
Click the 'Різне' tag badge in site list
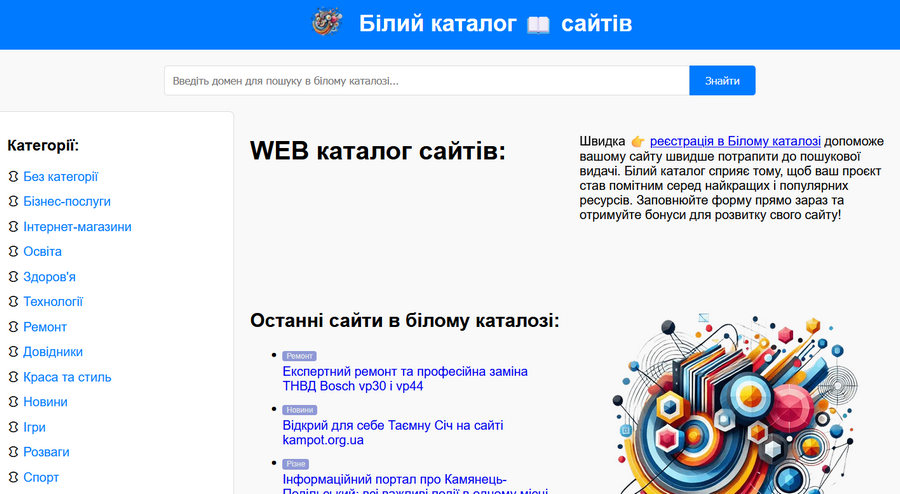[x=296, y=464]
